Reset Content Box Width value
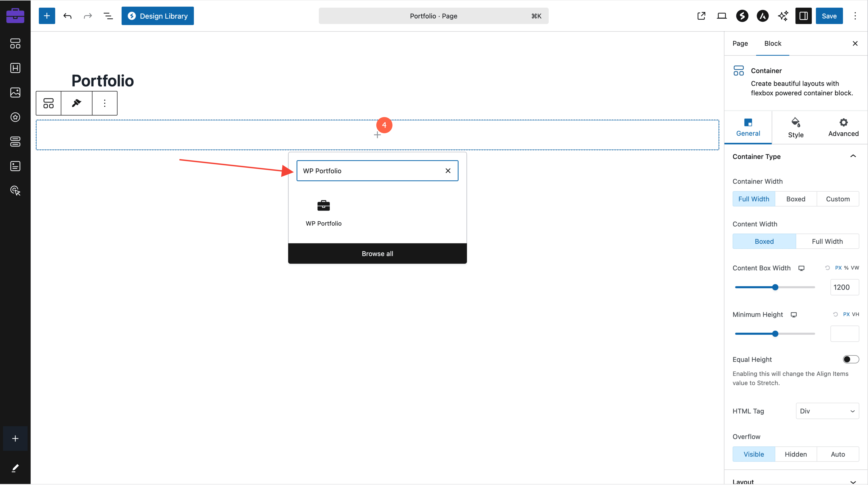 (x=827, y=268)
